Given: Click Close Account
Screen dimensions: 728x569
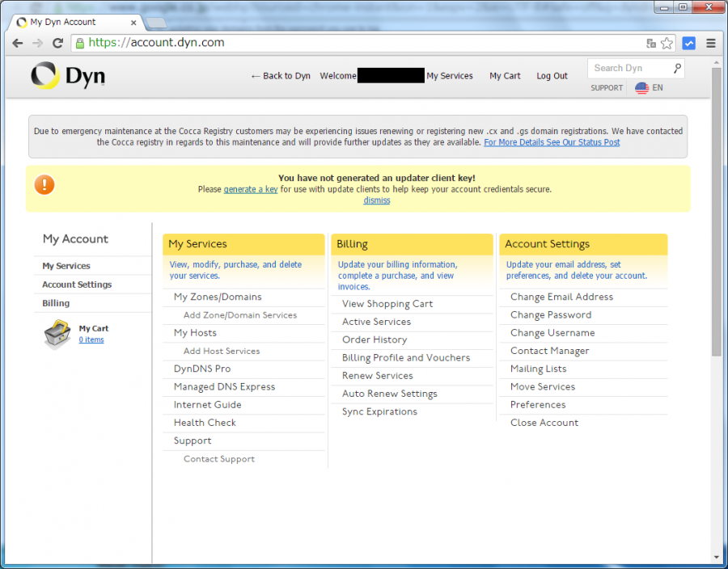Looking at the screenshot, I should point(544,423).
